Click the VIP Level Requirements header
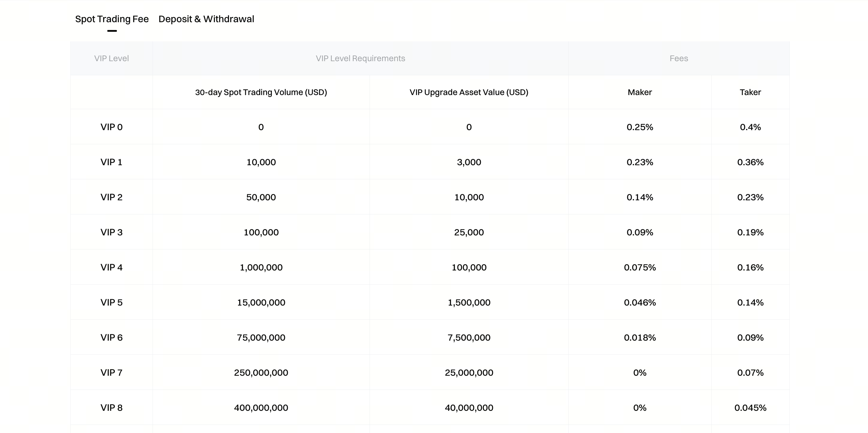This screenshot has height=433, width=868. coord(360,58)
